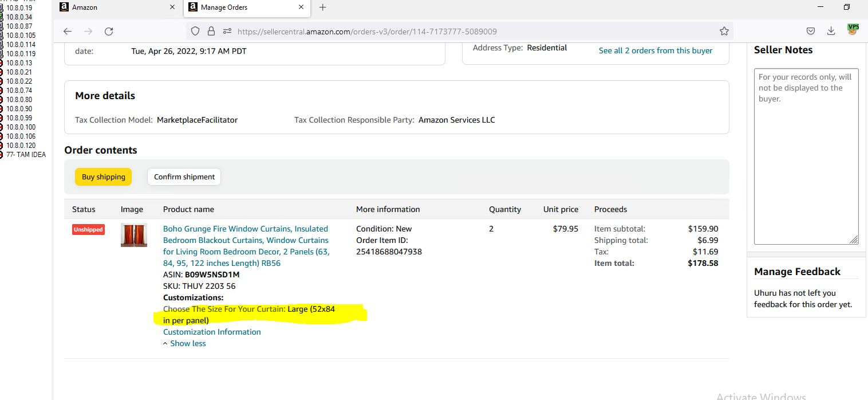Click the unit price $79.95
Image resolution: width=868 pixels, height=400 pixels.
tap(566, 229)
